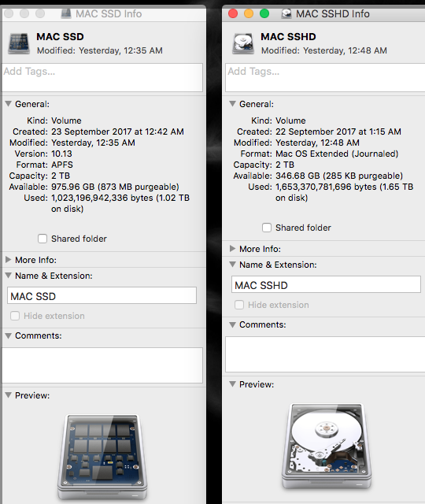Collapse General section in MAC SSD window
Screen dimensions: 425x504
click(x=9, y=104)
